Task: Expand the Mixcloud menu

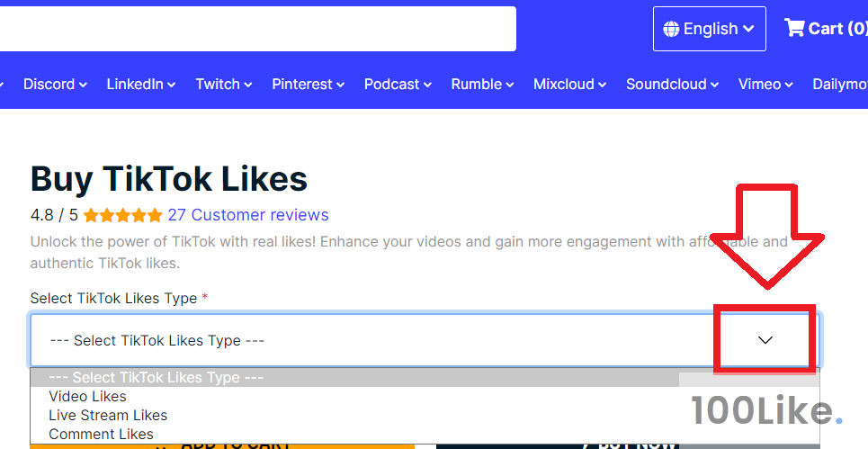Action: point(570,85)
